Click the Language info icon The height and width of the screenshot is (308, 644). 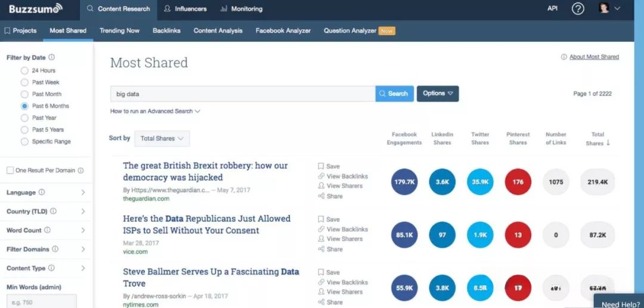click(42, 192)
